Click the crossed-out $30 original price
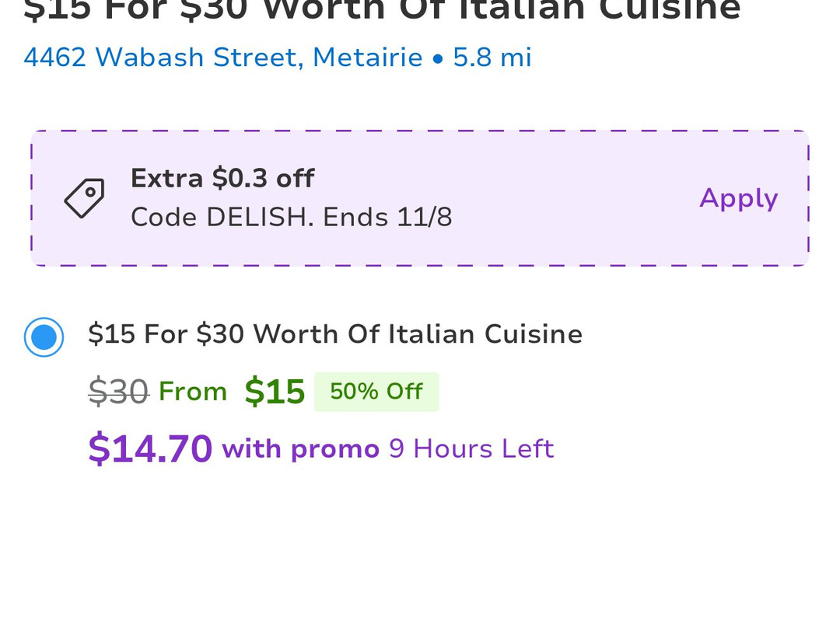Viewport: 840px width, 628px height. click(x=118, y=391)
